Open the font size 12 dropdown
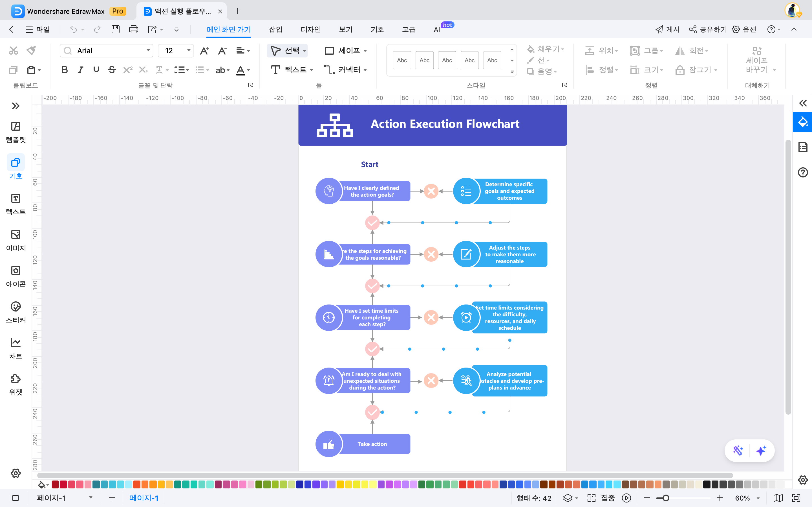Screen dimensions: 812x507 (x=189, y=50)
